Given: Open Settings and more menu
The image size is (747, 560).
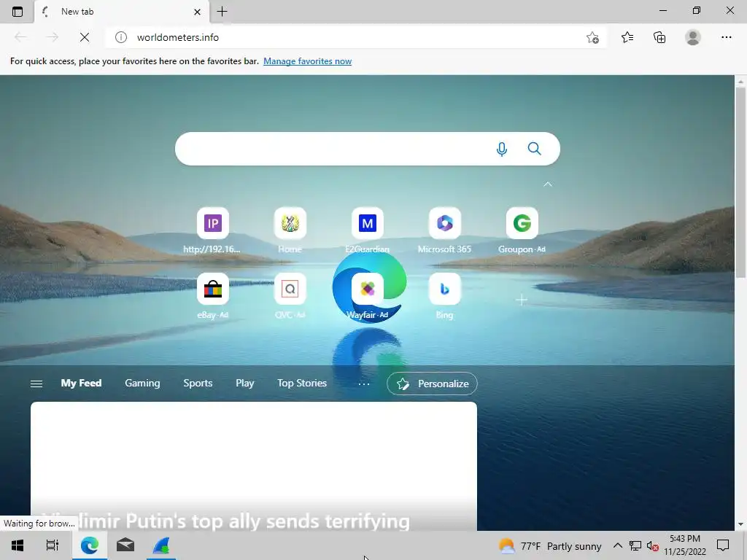Looking at the screenshot, I should tap(726, 37).
